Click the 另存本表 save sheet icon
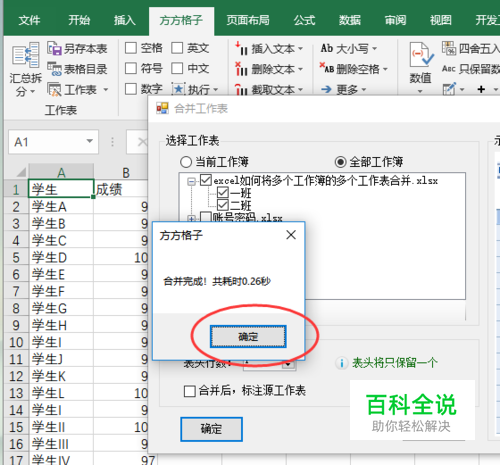This screenshot has height=465, width=500. pos(54,49)
